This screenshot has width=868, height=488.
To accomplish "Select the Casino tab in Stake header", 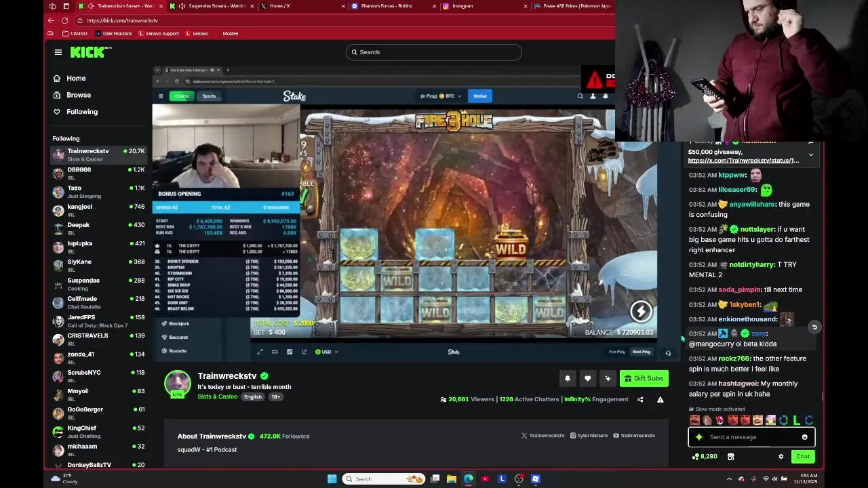I will [181, 96].
